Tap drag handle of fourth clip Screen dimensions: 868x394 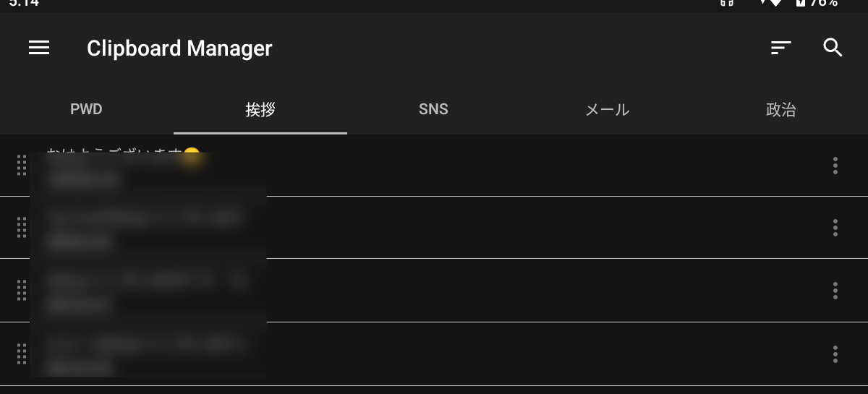(21, 354)
